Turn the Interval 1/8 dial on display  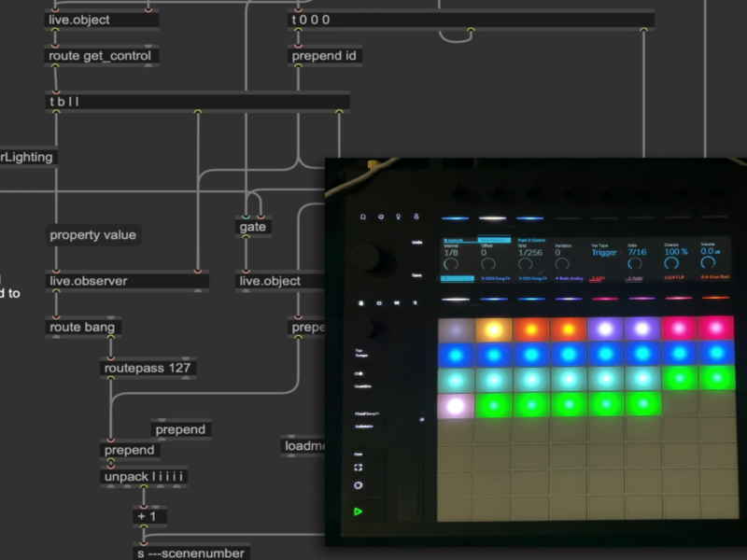pyautogui.click(x=451, y=265)
